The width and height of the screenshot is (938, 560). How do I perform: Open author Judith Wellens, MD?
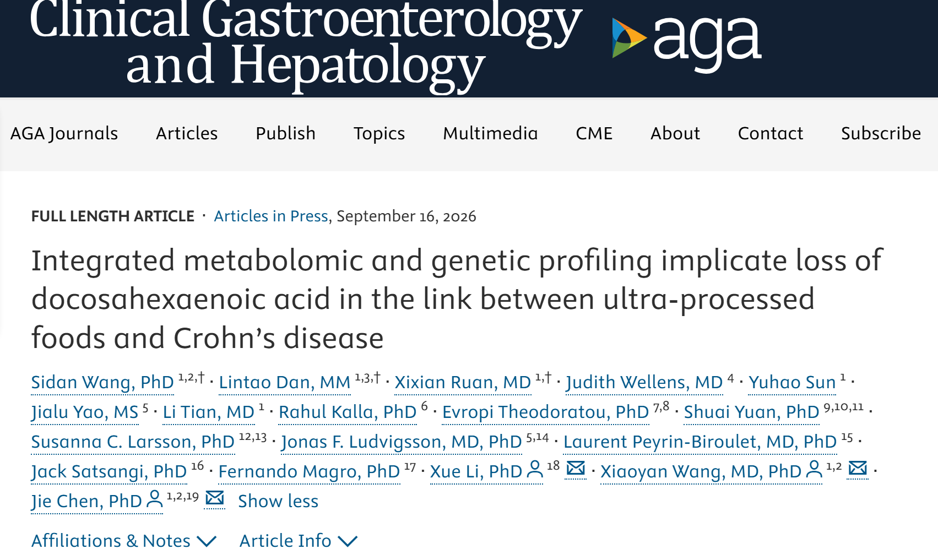644,382
